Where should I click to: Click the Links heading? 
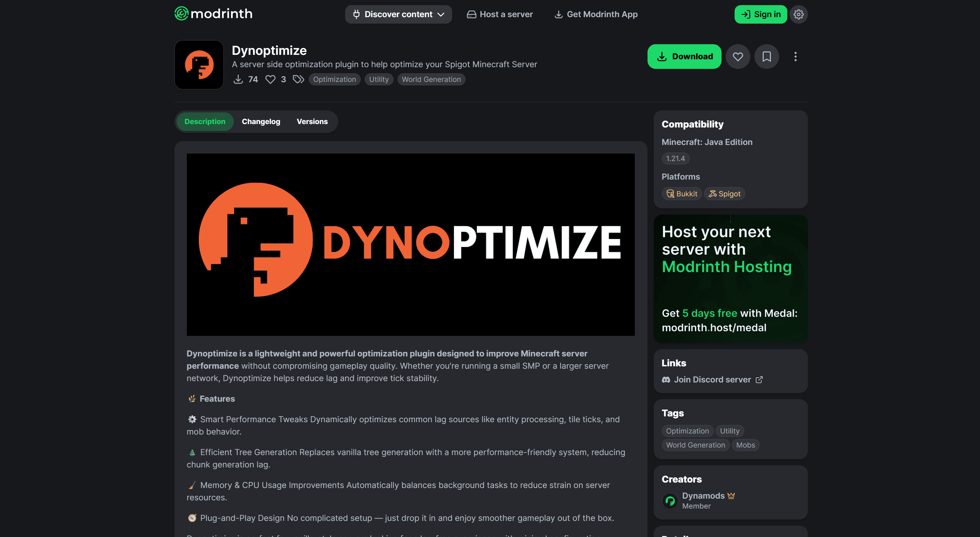pos(673,363)
